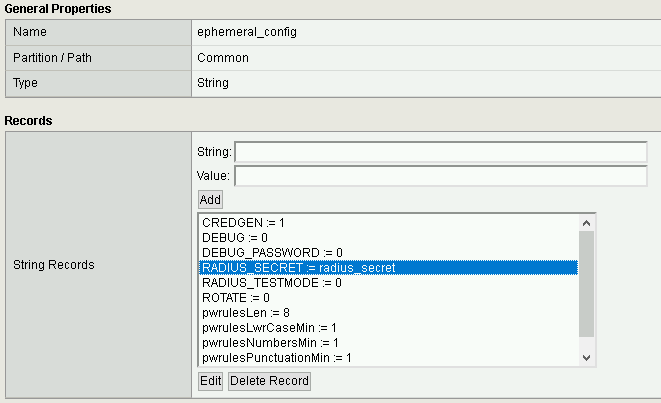Viewport: 661px width, 403px height.
Task: Click the Delete Record button
Action: pyautogui.click(x=269, y=381)
